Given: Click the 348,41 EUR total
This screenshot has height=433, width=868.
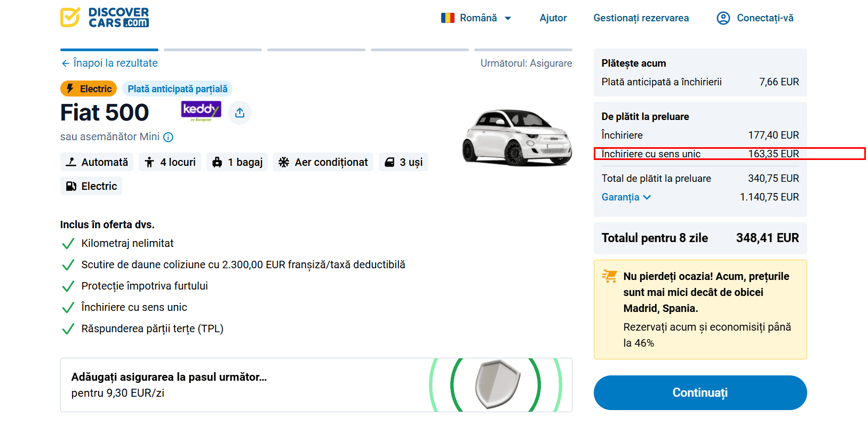Looking at the screenshot, I should (x=768, y=238).
